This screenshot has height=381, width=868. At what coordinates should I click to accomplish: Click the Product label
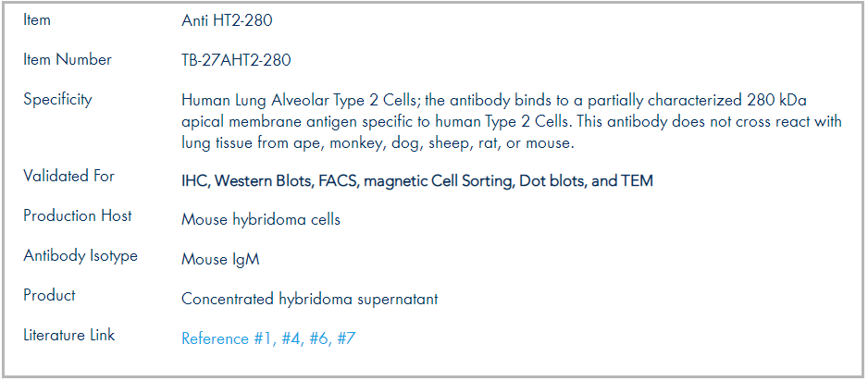49,295
